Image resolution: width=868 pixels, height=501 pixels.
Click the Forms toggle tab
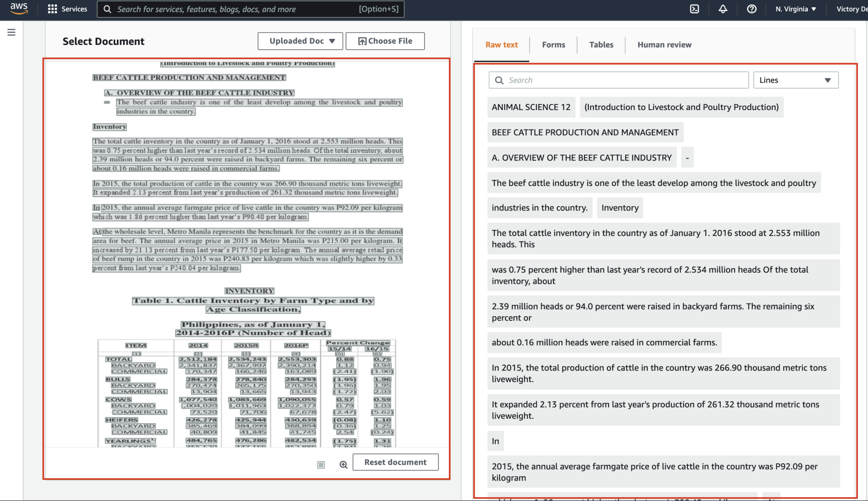pyautogui.click(x=553, y=44)
